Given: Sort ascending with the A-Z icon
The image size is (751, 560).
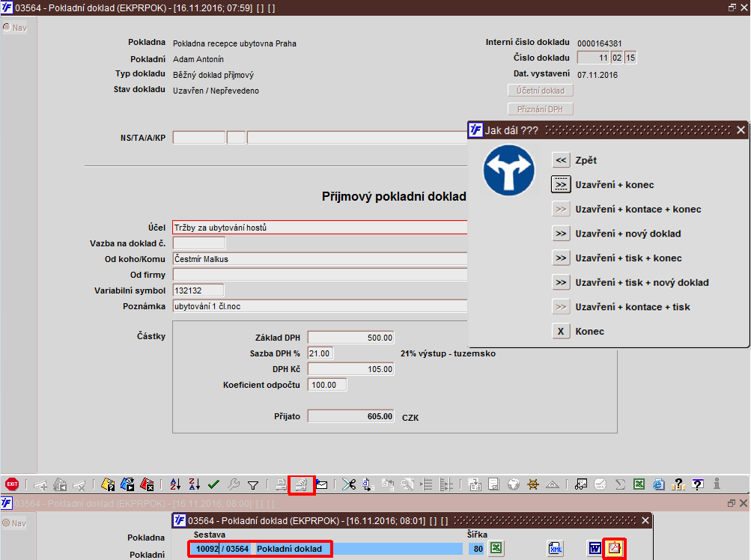Looking at the screenshot, I should point(175,485).
